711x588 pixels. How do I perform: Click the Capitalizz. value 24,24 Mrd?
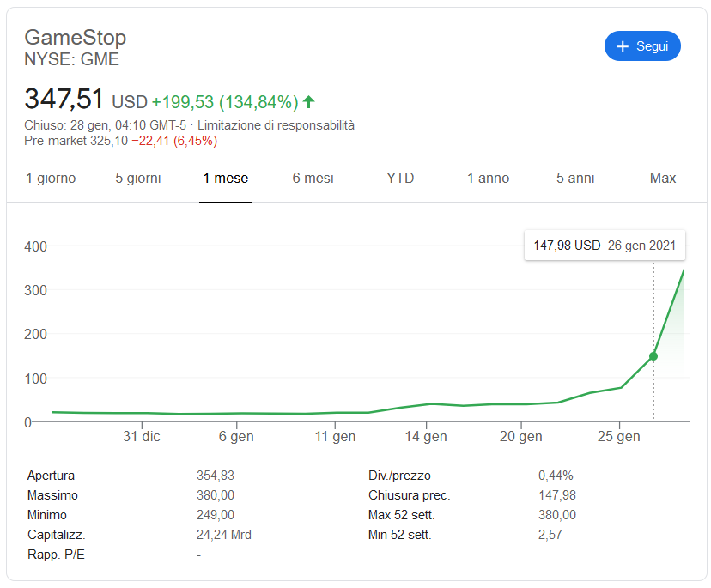point(224,535)
